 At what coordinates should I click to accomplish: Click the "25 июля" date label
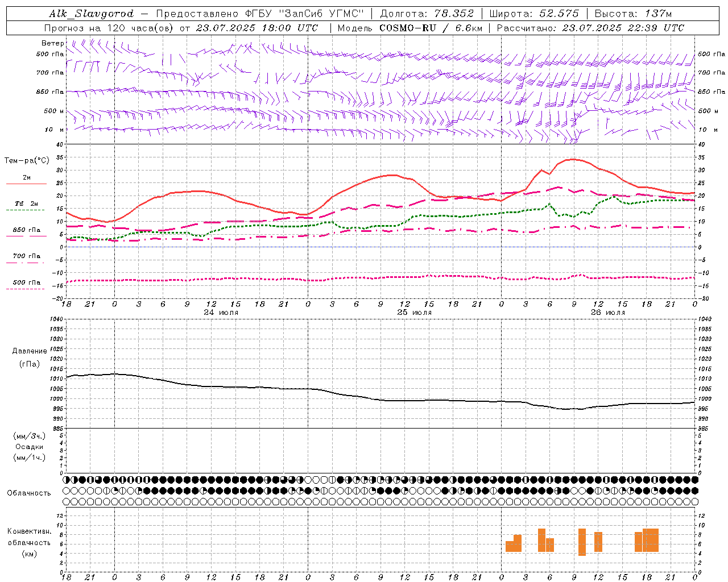click(415, 313)
